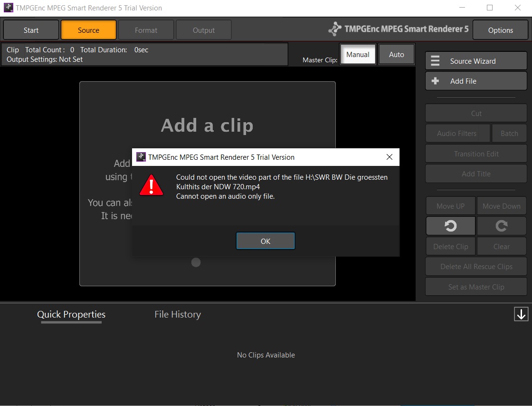This screenshot has width=532, height=406.
Task: Click the gray circle below the dialog
Action: tap(196, 262)
